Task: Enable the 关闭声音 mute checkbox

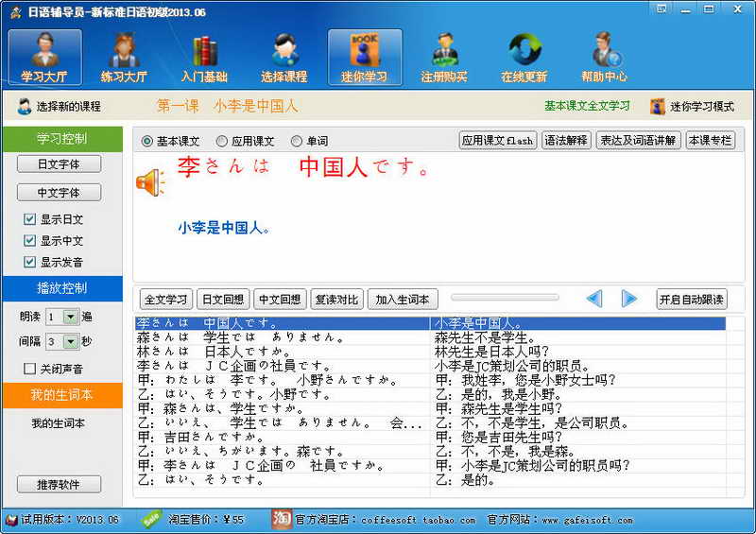Action: click(29, 369)
